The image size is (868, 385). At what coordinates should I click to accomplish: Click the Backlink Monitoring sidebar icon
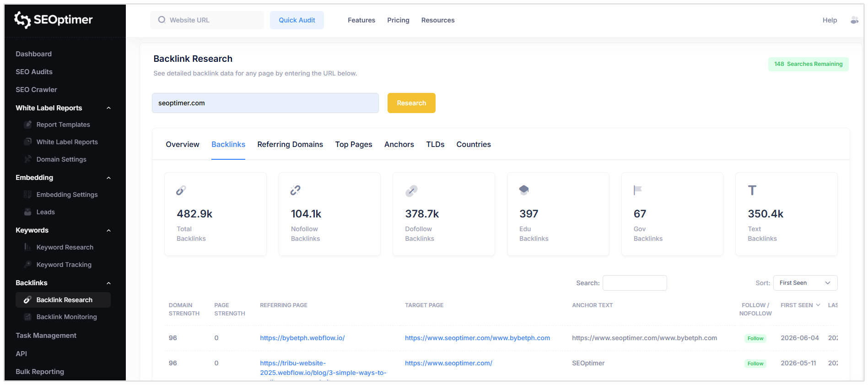tap(28, 317)
